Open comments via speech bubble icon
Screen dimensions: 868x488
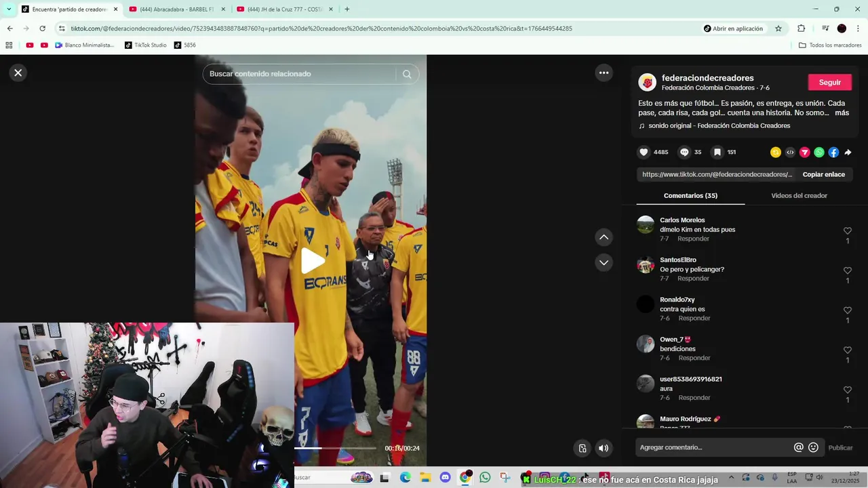pyautogui.click(x=684, y=152)
